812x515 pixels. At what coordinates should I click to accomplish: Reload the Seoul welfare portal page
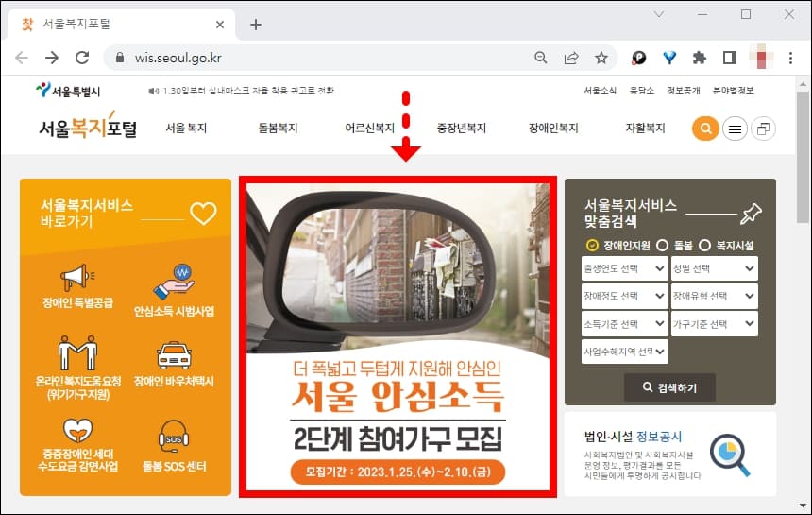[82, 58]
